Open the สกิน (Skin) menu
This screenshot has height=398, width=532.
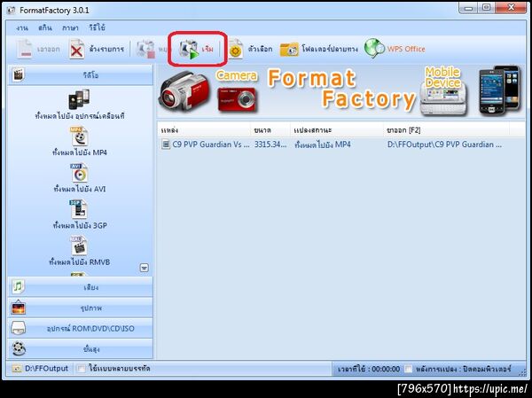45,27
